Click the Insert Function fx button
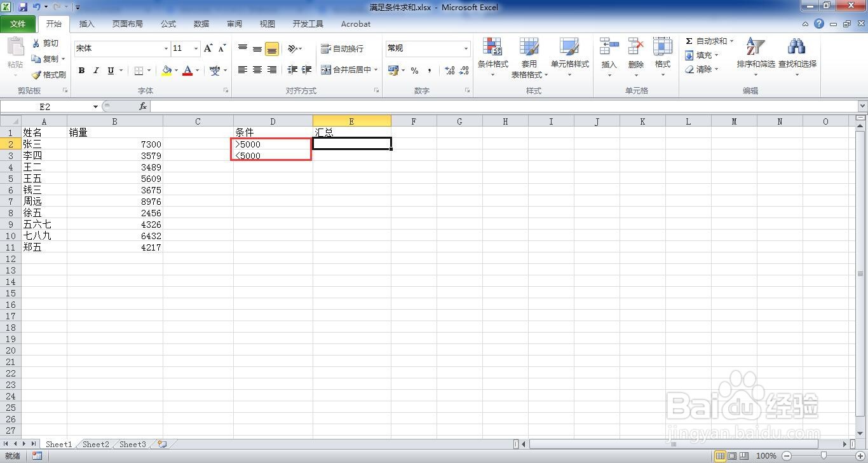Image resolution: width=868 pixels, height=463 pixels. coord(143,106)
